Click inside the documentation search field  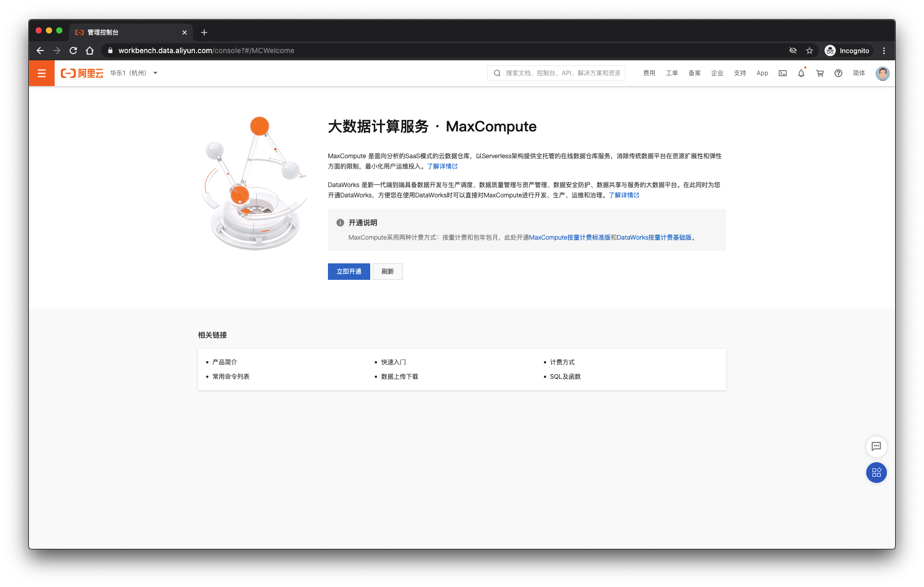tap(557, 73)
